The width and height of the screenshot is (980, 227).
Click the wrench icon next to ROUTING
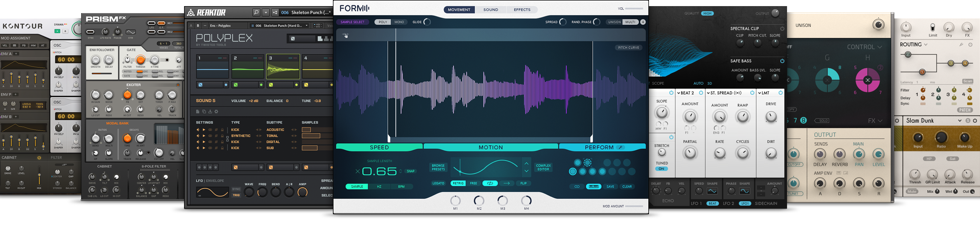click(x=961, y=44)
